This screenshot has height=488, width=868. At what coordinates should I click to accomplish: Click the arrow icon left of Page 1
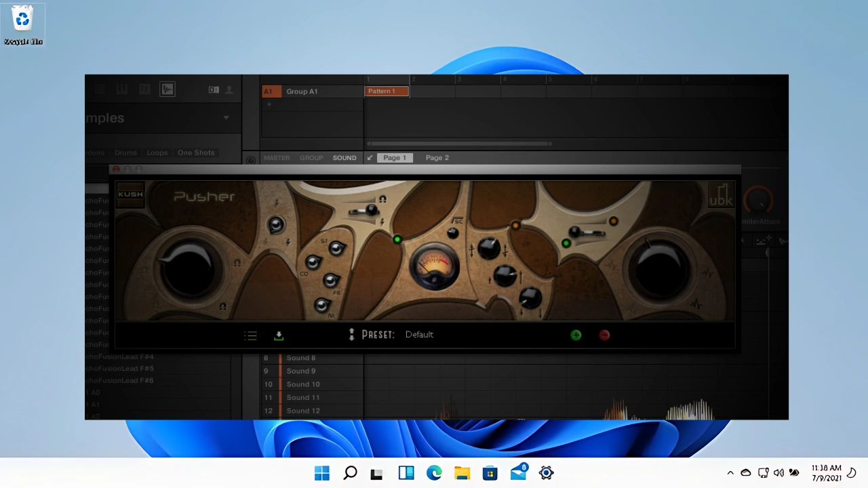tap(370, 158)
